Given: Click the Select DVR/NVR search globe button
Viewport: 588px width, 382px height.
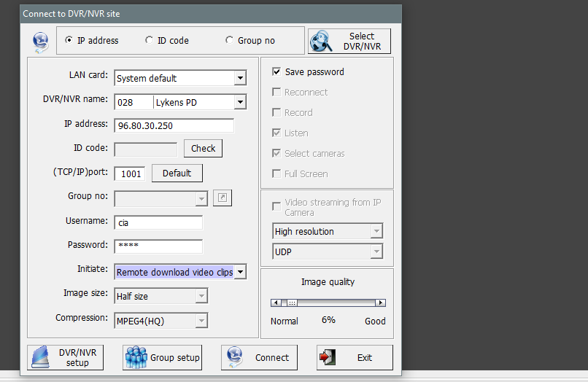Looking at the screenshot, I should 349,42.
